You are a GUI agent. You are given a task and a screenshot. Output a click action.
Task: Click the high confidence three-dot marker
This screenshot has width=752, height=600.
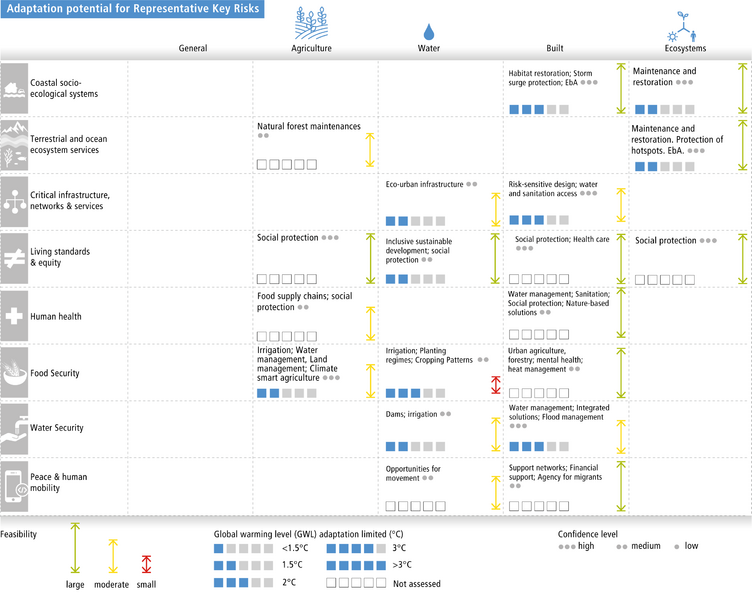pyautogui.click(x=566, y=547)
